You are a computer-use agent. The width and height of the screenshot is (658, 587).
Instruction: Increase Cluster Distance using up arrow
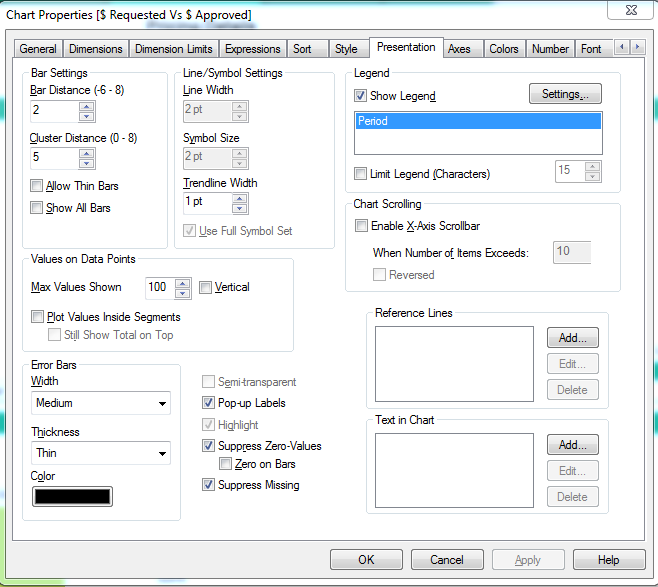point(86,154)
